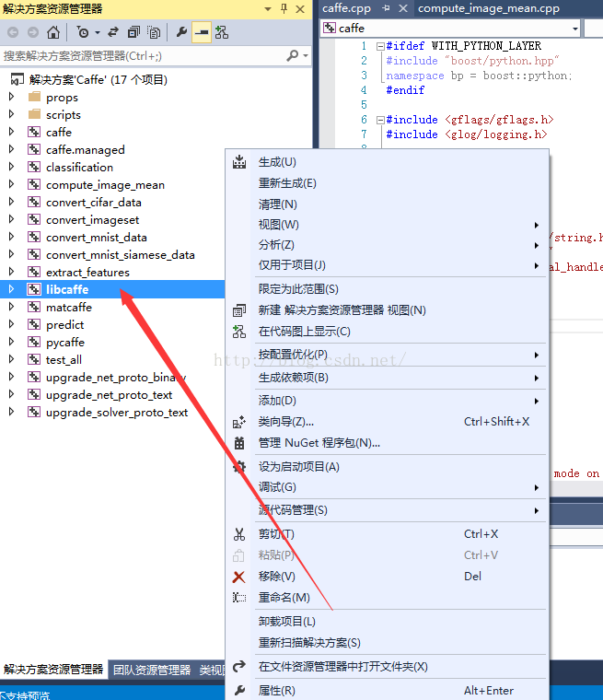Select the convert_cifar_data project
This screenshot has height=700, width=603.
click(94, 203)
